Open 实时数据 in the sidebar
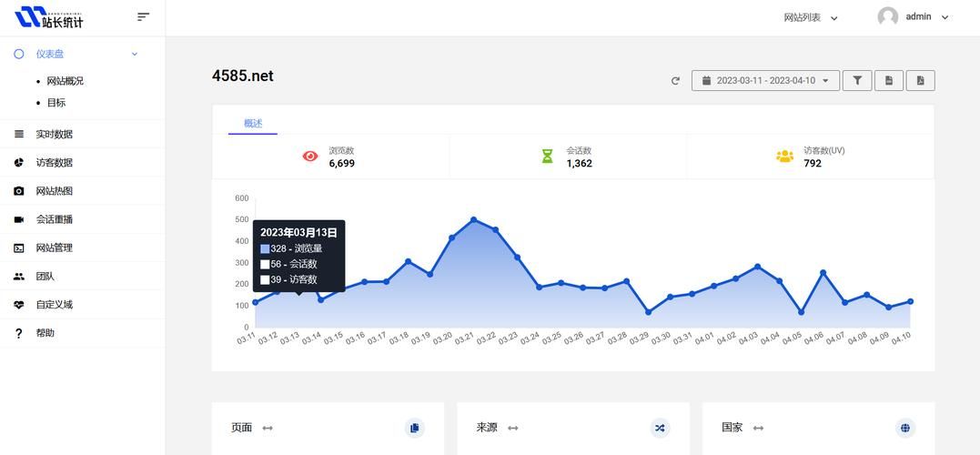980x455 pixels. [54, 134]
